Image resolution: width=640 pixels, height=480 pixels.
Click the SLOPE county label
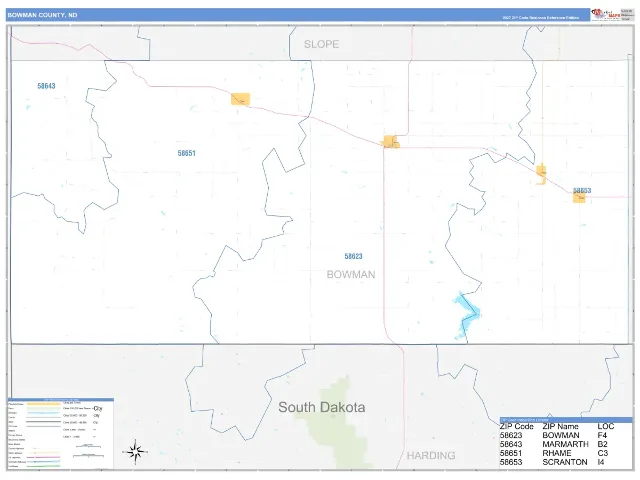(x=321, y=44)
